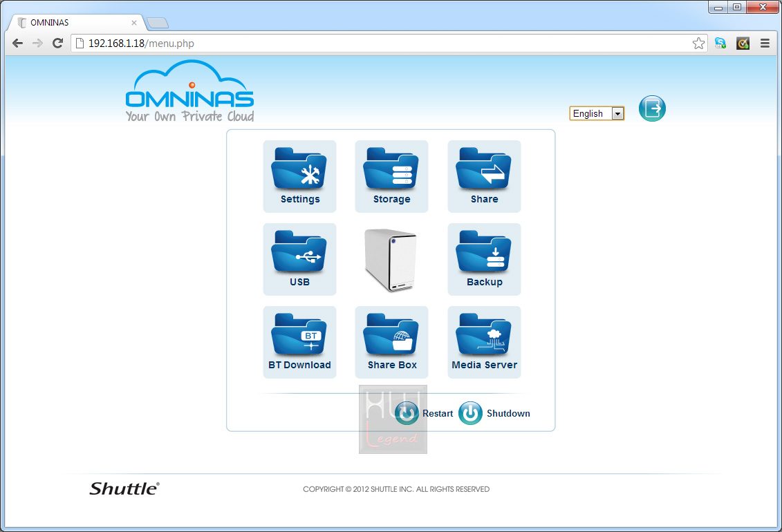
Task: Open the Settings folder icon
Action: (299, 176)
